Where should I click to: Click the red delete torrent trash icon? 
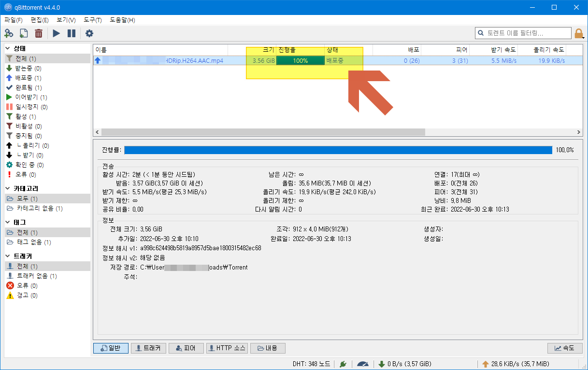click(39, 33)
